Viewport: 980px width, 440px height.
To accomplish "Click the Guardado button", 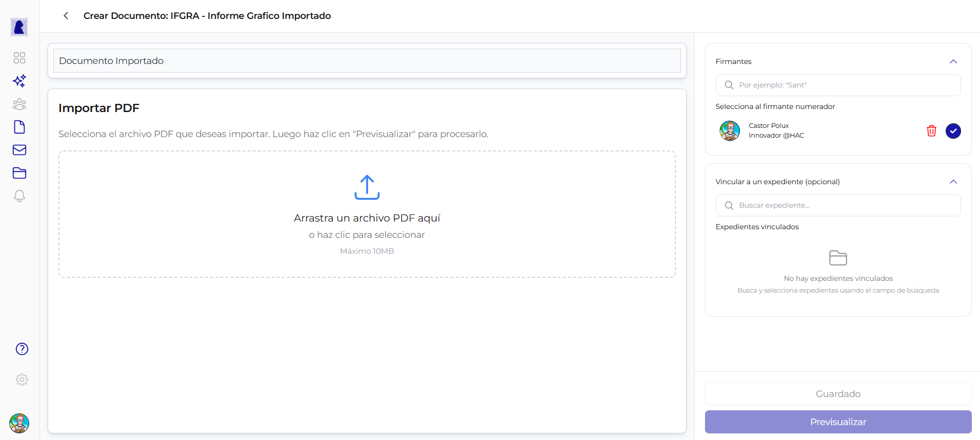I will point(838,394).
